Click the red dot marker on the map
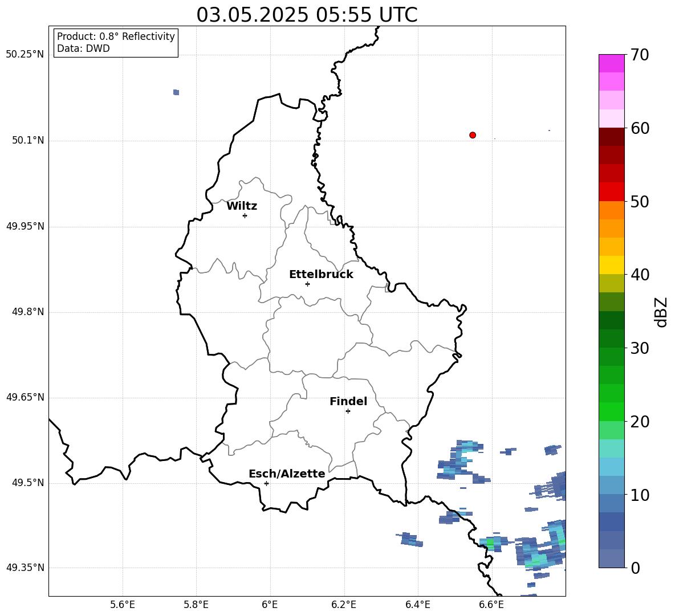 pyautogui.click(x=473, y=135)
